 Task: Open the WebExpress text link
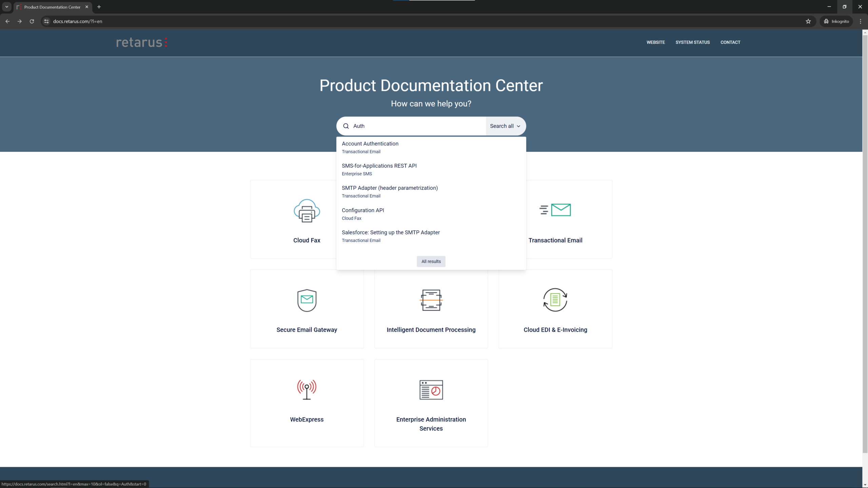(307, 419)
